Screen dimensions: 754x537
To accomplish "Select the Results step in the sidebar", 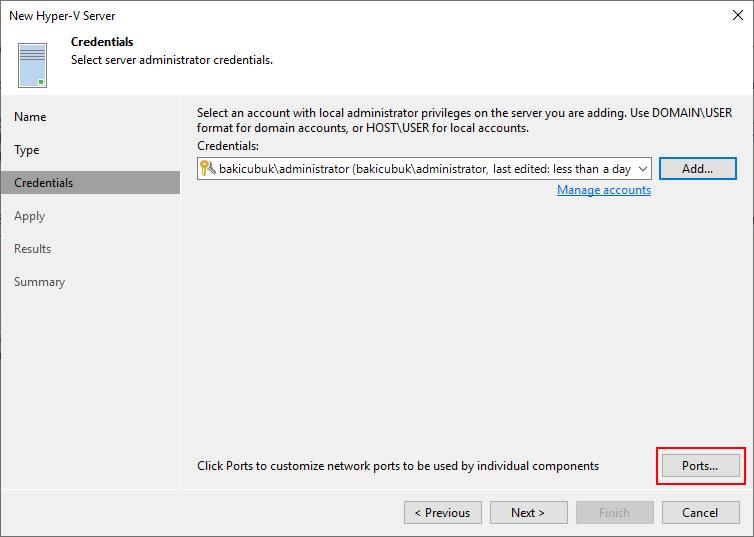I will (32, 249).
